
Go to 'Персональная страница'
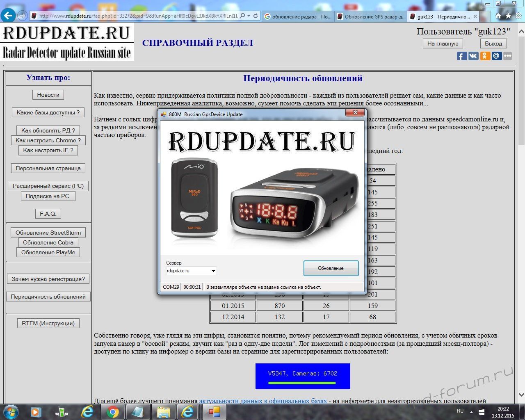[x=48, y=168]
